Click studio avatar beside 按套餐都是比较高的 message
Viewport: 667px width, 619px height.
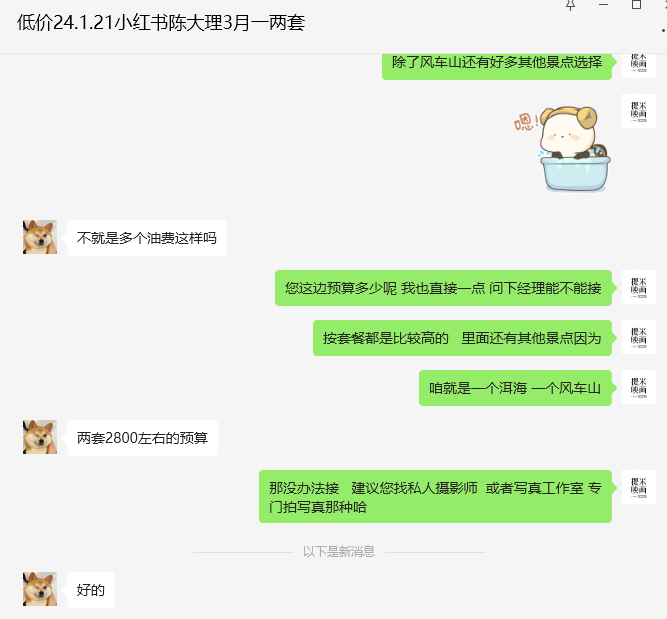(638, 337)
